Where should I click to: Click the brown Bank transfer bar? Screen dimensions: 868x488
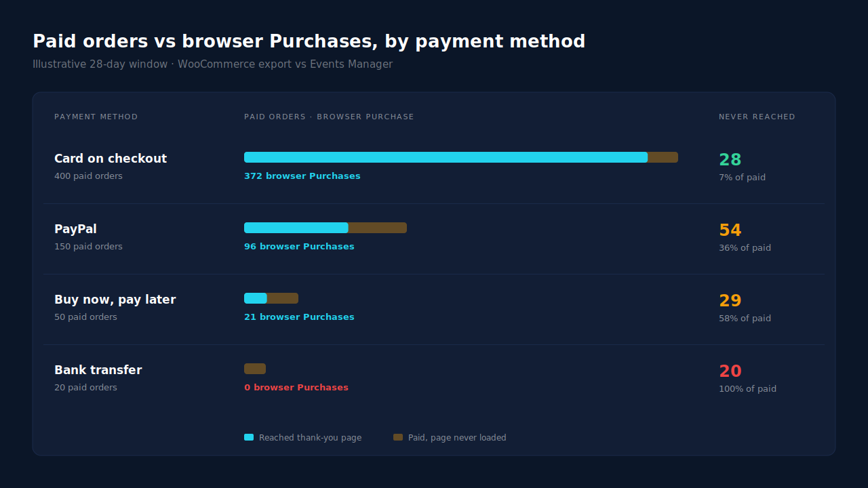[x=255, y=369]
